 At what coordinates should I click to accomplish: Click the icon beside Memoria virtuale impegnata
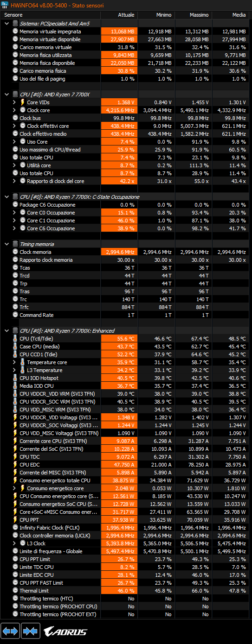[x=15, y=32]
